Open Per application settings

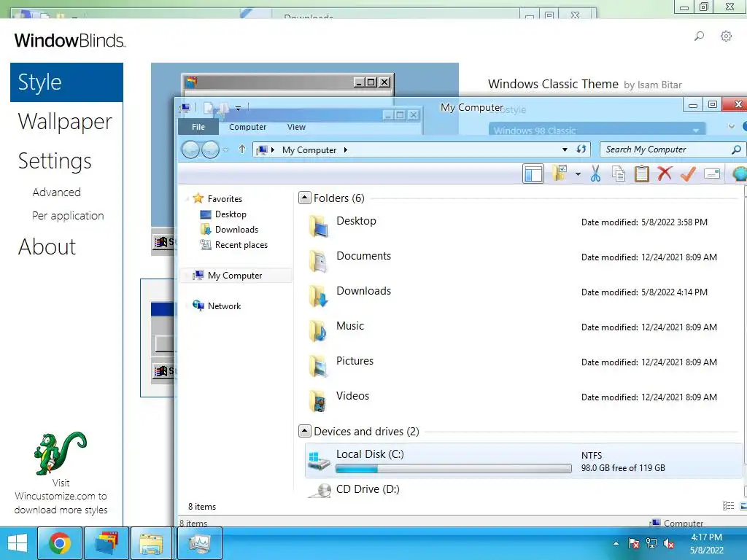tap(68, 215)
